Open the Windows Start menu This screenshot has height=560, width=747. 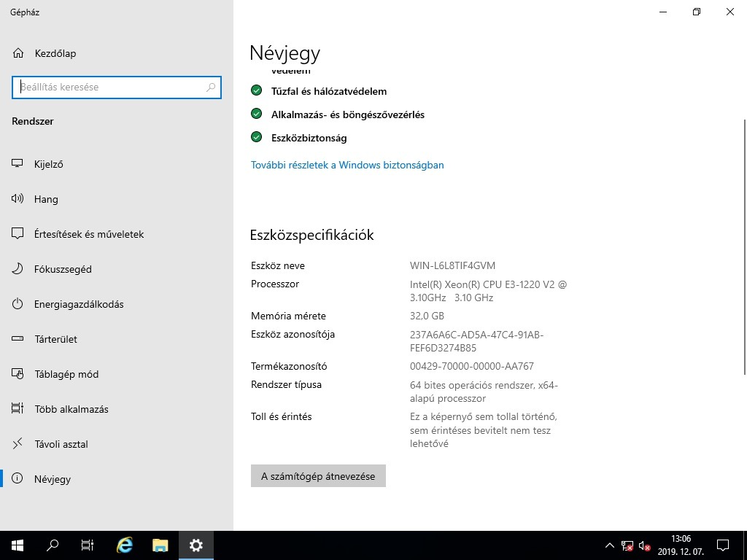click(x=18, y=545)
